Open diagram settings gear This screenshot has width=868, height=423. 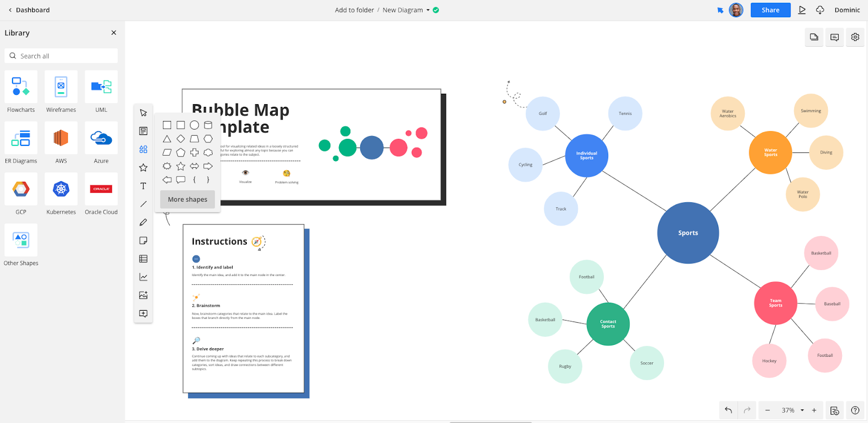[x=855, y=37]
